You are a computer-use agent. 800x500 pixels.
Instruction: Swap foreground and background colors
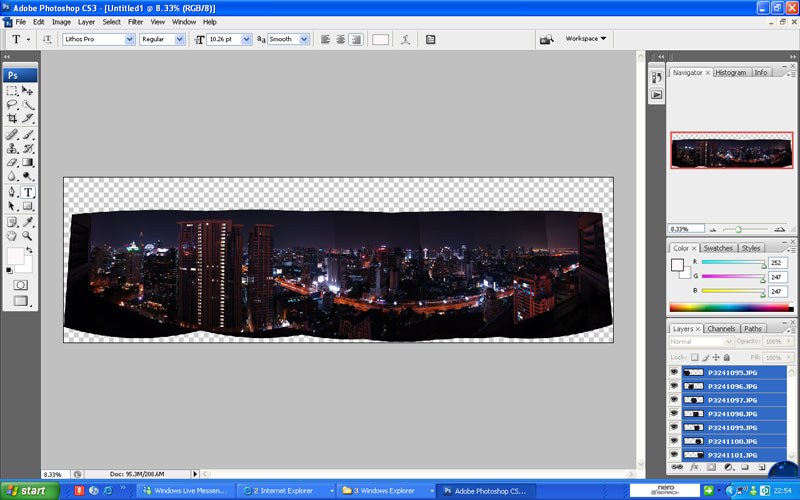coord(29,250)
